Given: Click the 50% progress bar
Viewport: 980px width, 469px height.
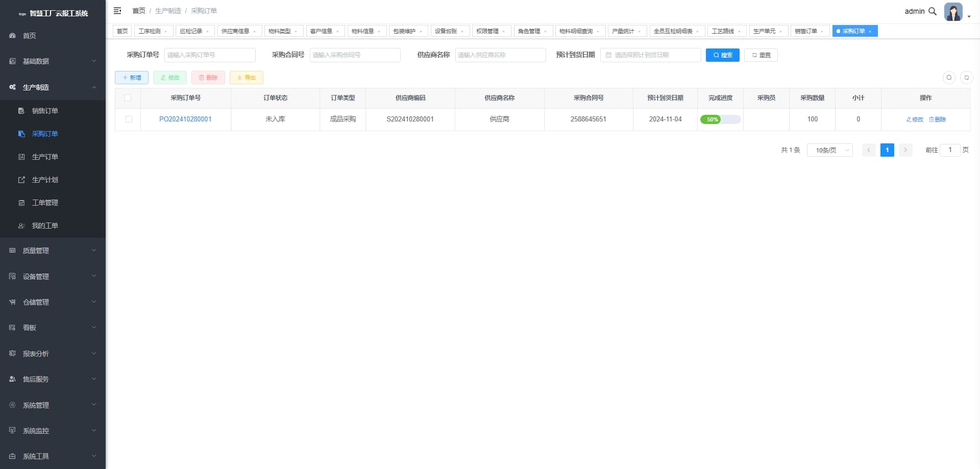Looking at the screenshot, I should [x=720, y=119].
